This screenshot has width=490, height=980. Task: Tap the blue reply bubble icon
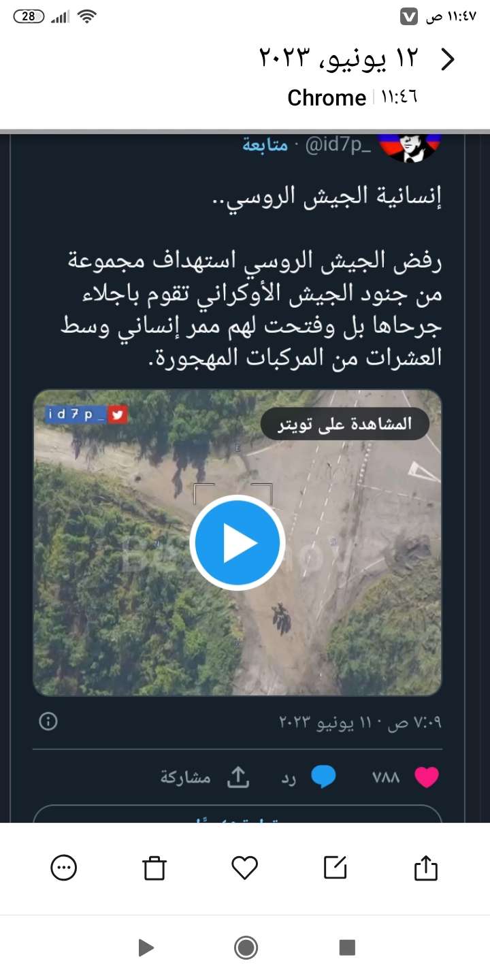click(x=323, y=777)
